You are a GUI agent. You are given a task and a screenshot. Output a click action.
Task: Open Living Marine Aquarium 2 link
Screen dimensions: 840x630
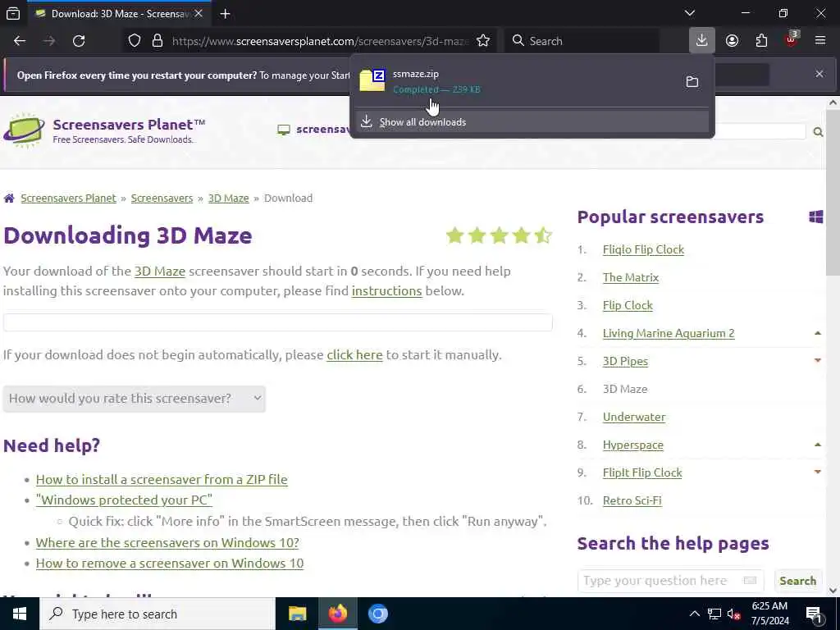click(668, 333)
